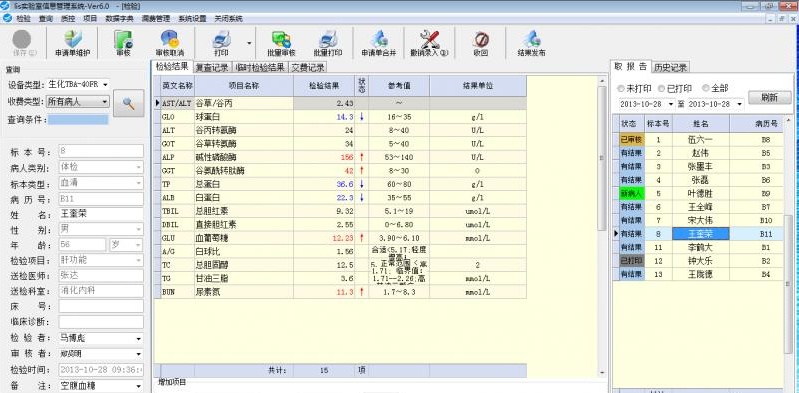Image resolution: width=799 pixels, height=393 pixels.
Task: Switch to the 复查记录 tab
Action: coord(212,68)
